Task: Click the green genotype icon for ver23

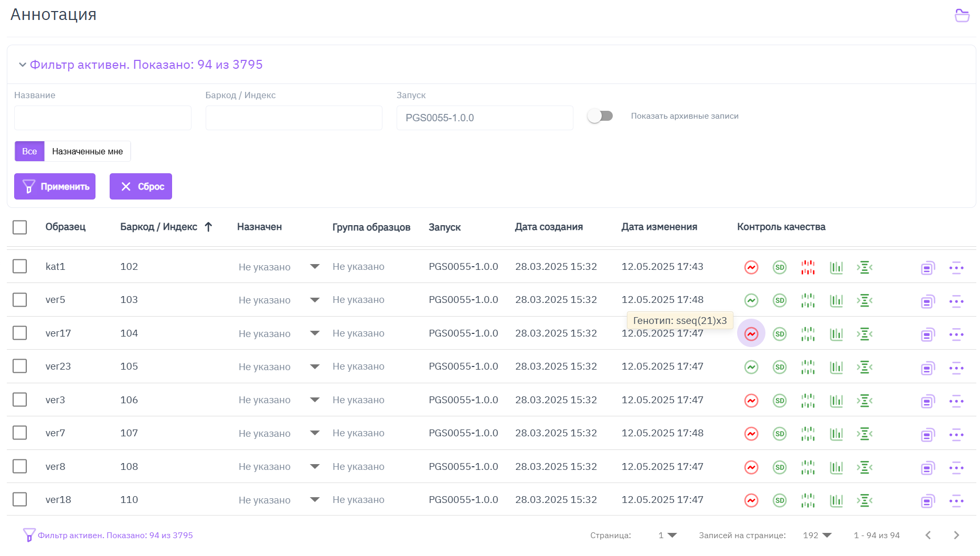Action: click(x=751, y=367)
